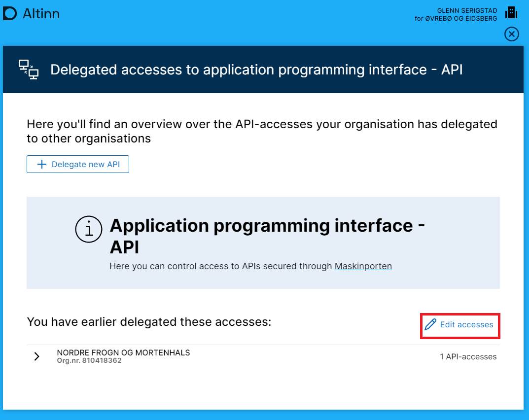Viewport: 529px width, 420px height.
Task: Click the circled information icon
Action: point(89,230)
